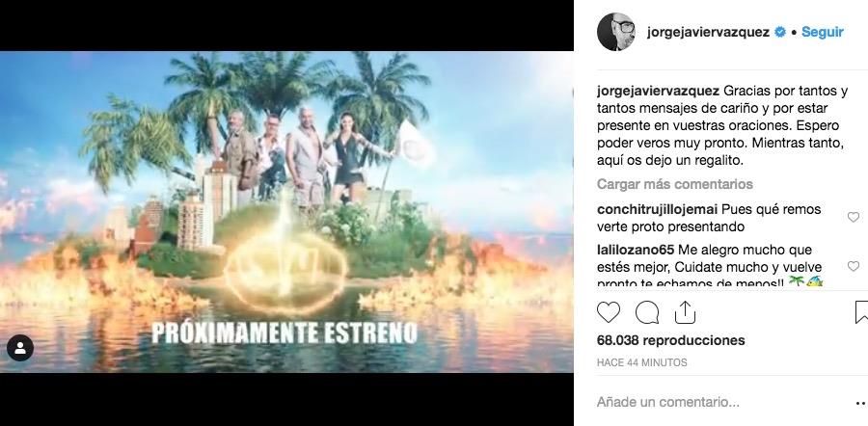Image resolution: width=868 pixels, height=426 pixels.
Task: Like the post with the heart icon
Action: [x=608, y=312]
